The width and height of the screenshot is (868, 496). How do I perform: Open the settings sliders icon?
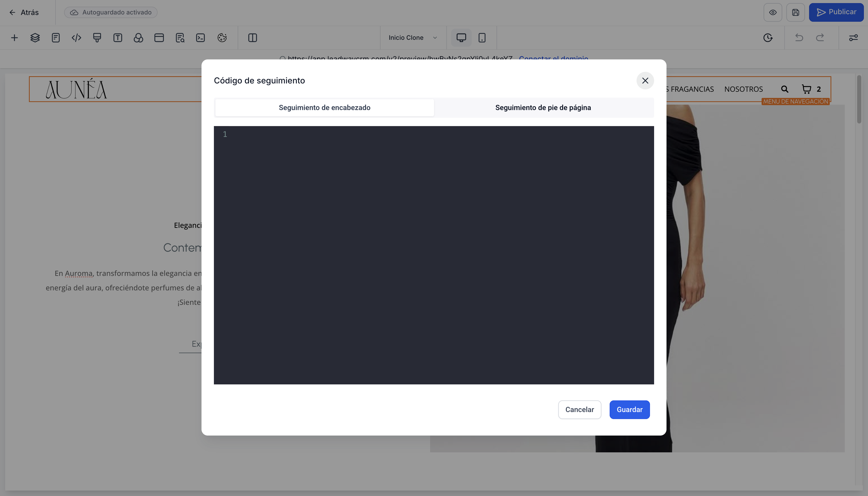[853, 37]
